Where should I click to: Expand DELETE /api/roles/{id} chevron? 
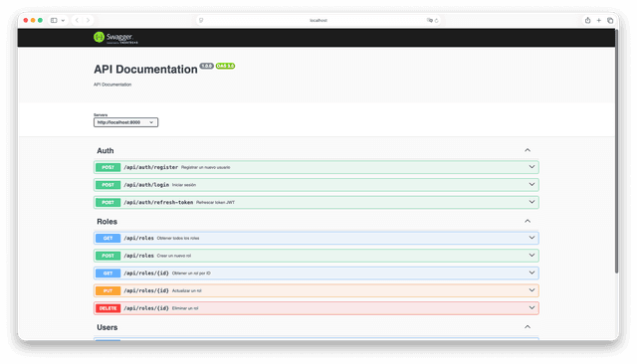pos(531,307)
